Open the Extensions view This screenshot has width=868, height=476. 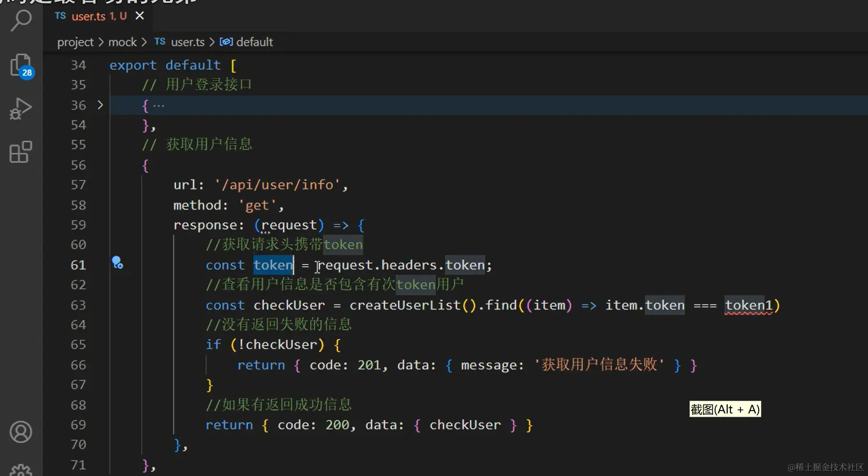pos(21,152)
